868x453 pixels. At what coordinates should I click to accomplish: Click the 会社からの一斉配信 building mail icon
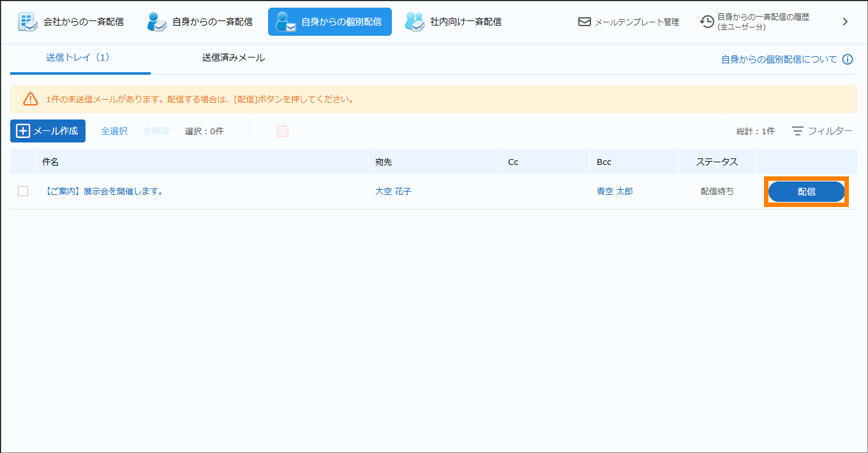(x=27, y=22)
